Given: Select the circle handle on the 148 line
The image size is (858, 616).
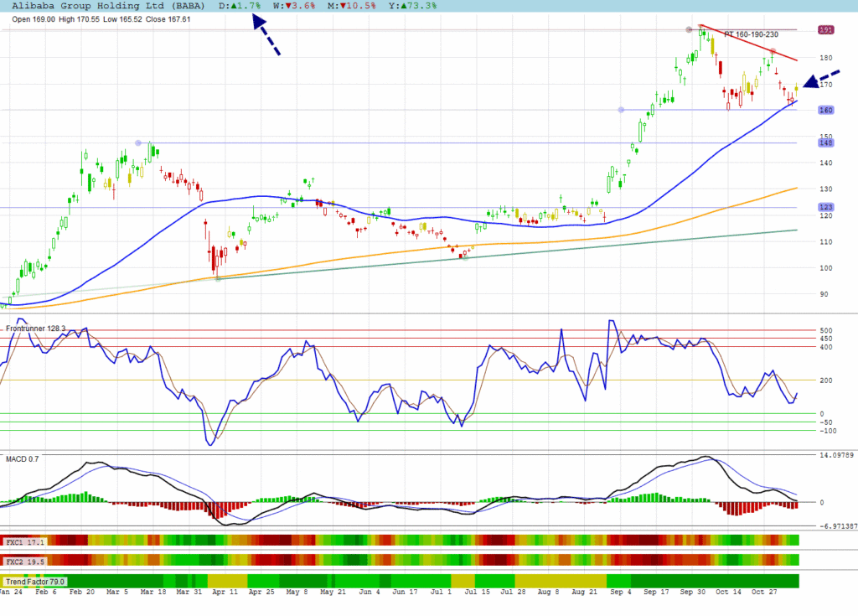Looking at the screenshot, I should (138, 143).
